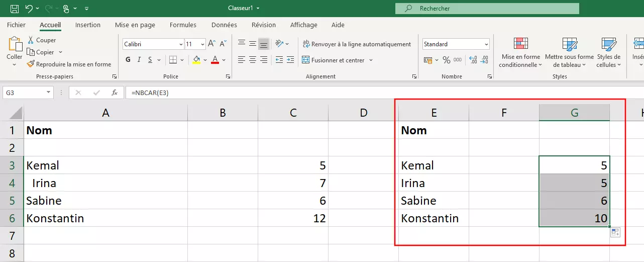The width and height of the screenshot is (644, 262).
Task: Toggle italic I formatting
Action: coord(140,60)
